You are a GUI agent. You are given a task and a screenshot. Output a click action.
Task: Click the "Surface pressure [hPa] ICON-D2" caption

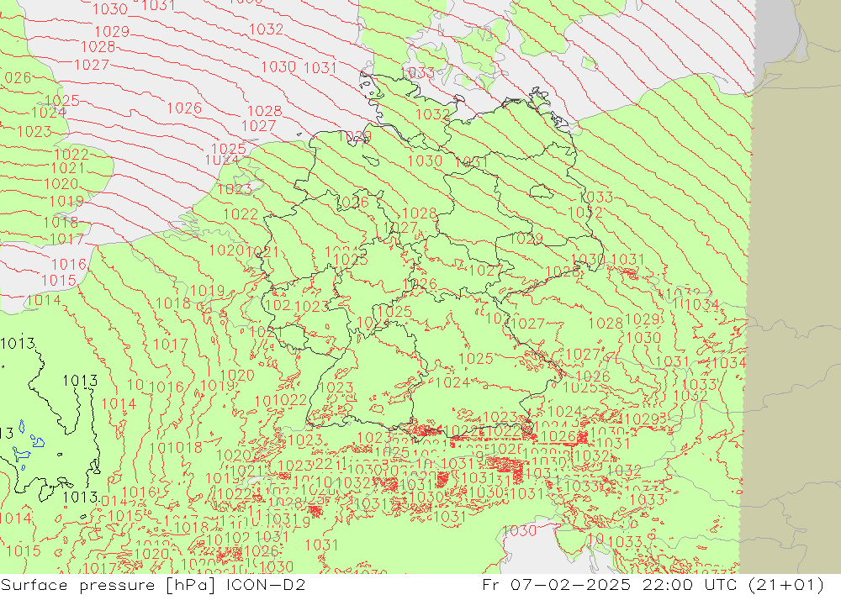tap(153, 585)
